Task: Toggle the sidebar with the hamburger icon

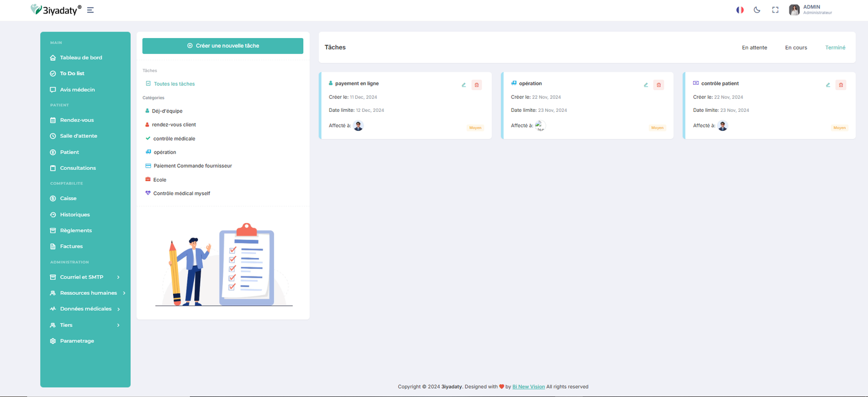Action: pos(90,10)
